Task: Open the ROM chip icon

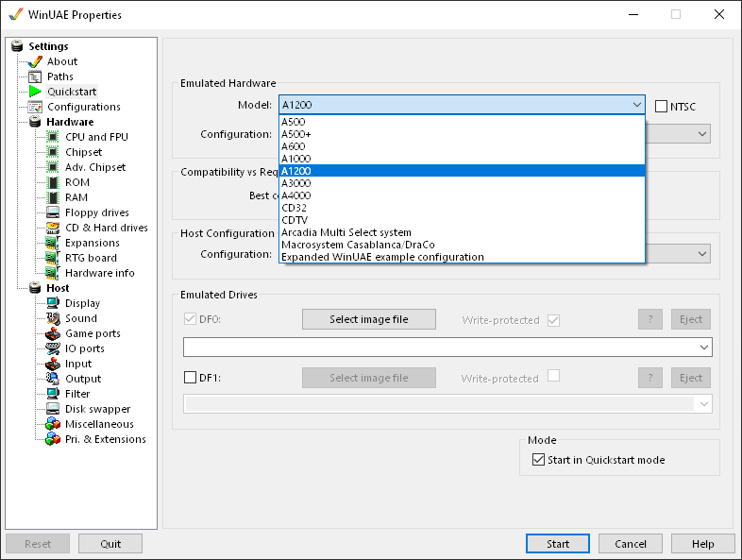Action: [53, 182]
